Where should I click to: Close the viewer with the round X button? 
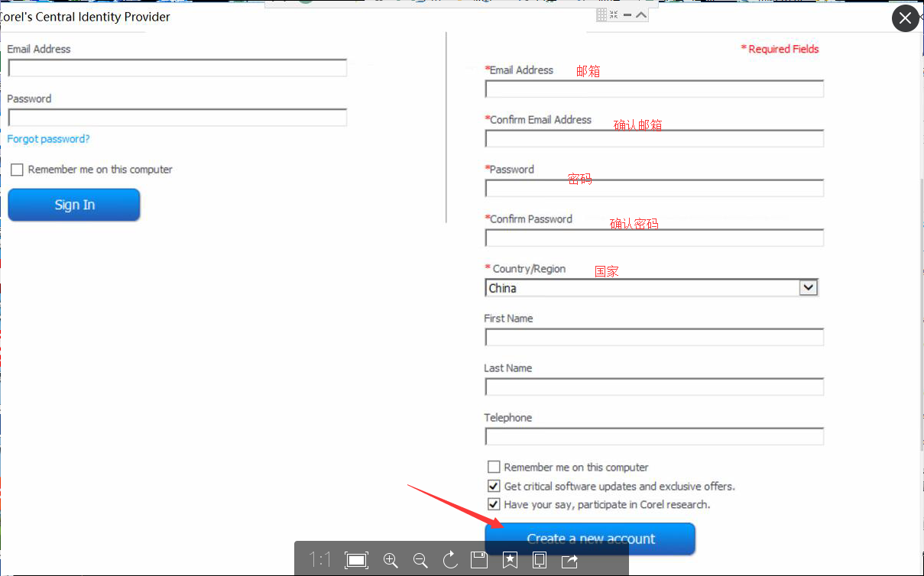pyautogui.click(x=906, y=18)
